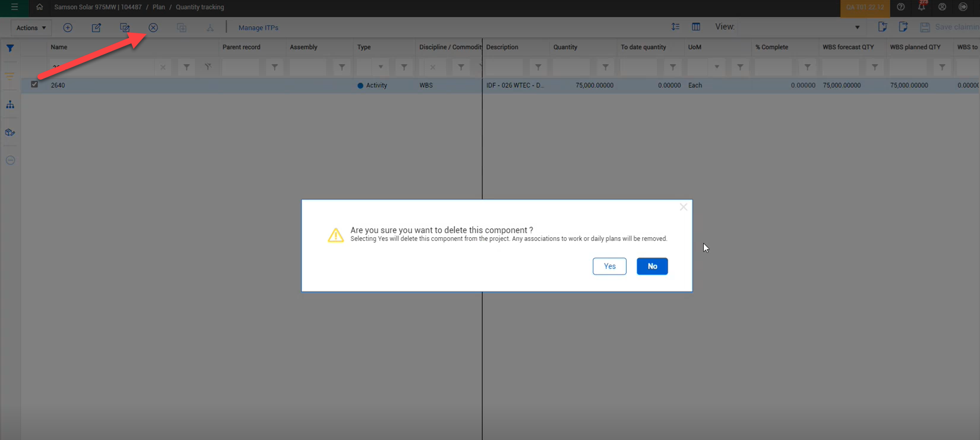The image size is (980, 440).
Task: Open the Samson Solar 975MW project breadcrumb
Action: click(x=97, y=7)
